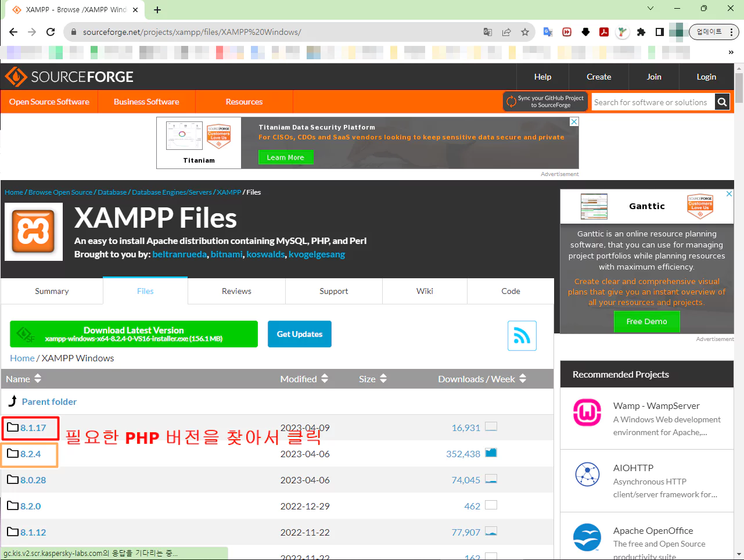Click the search for software input field
This screenshot has height=560, width=744.
(653, 102)
